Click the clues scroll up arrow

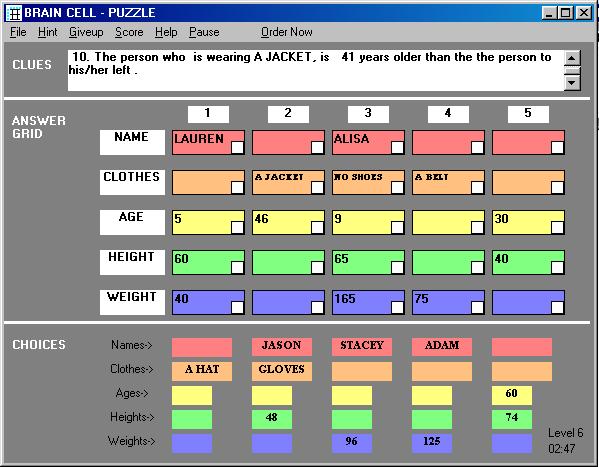[572, 58]
